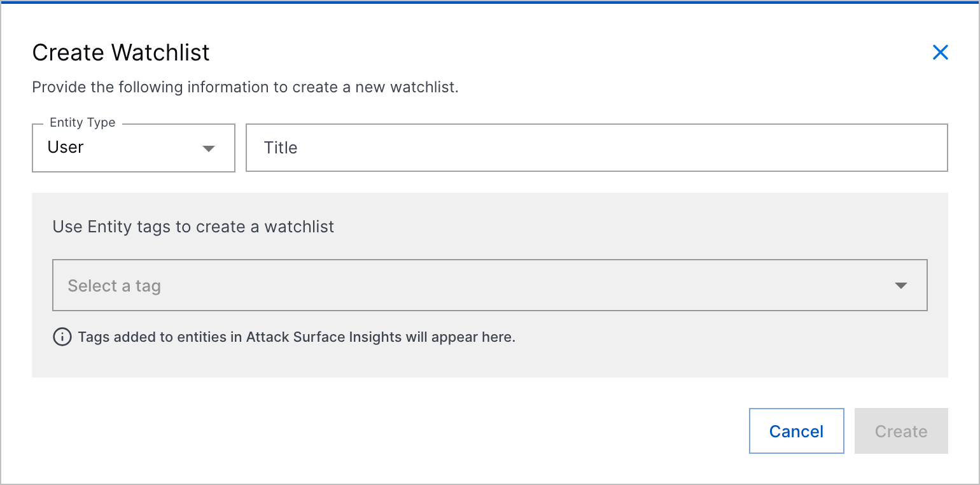Open the Select a tag dropdown
The width and height of the screenshot is (980, 485).
(x=490, y=285)
